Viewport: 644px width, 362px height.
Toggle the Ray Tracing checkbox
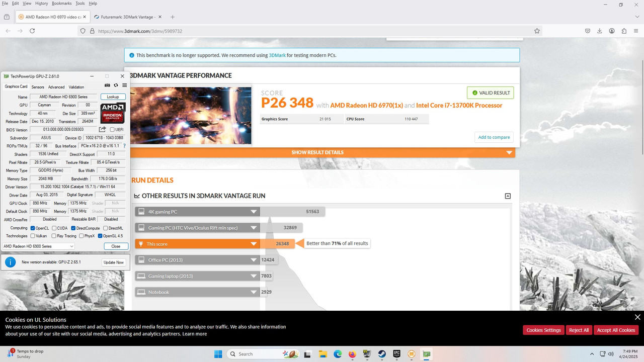54,236
